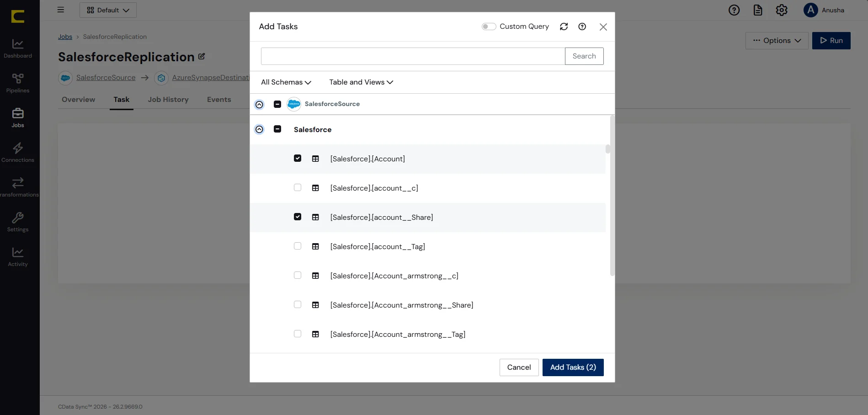The width and height of the screenshot is (868, 415).
Task: Switch to the Events tab
Action: tap(219, 100)
